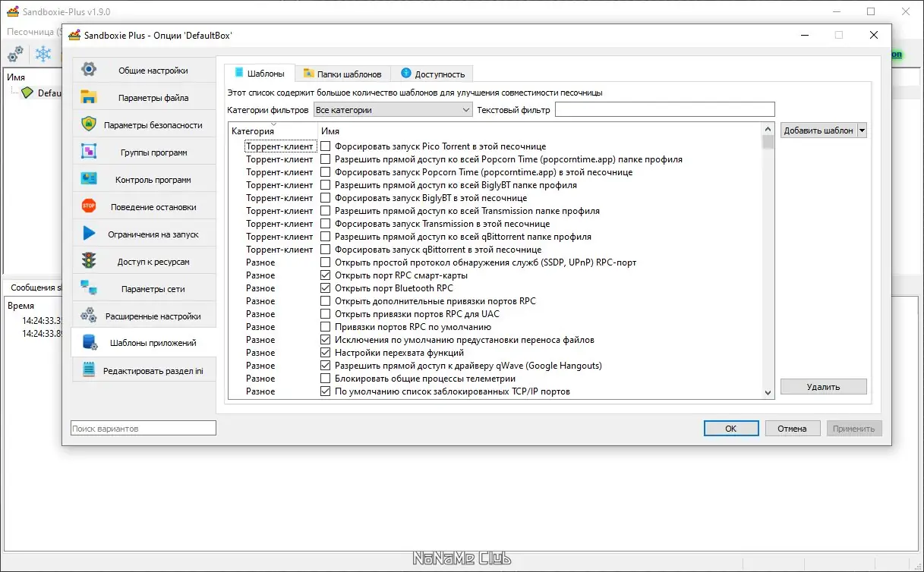924x572 pixels.
Task: Open the Категории фильтров combo box
Action: [x=393, y=110]
